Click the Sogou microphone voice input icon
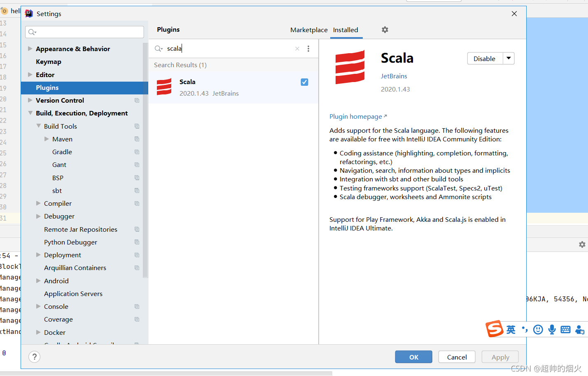The image size is (588, 376). (552, 329)
